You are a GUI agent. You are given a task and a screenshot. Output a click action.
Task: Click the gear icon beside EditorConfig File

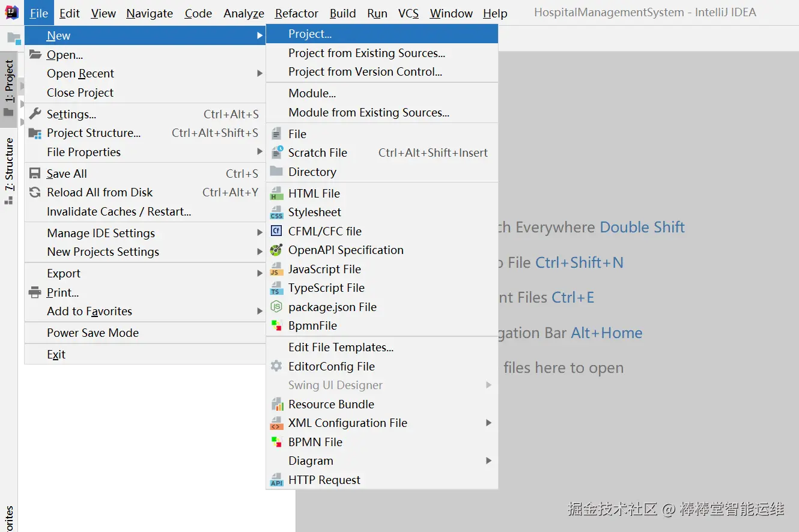(x=276, y=366)
